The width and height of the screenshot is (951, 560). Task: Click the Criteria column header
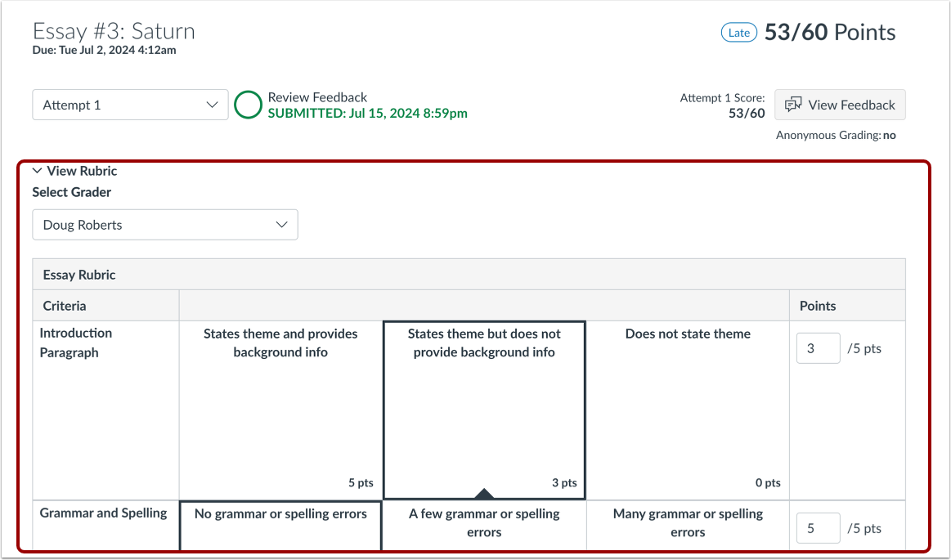[64, 305]
